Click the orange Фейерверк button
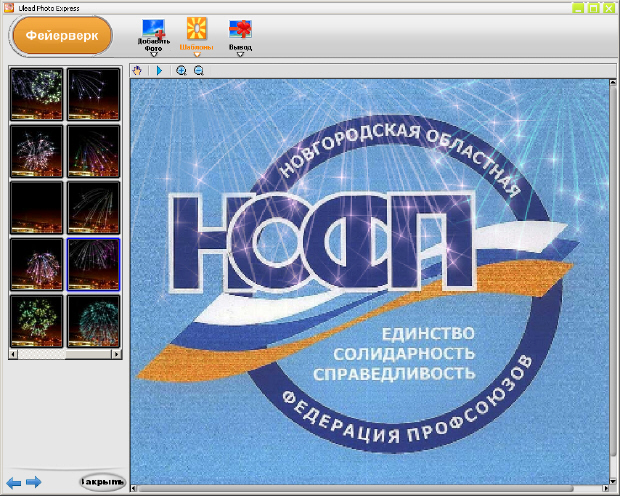The width and height of the screenshot is (620, 496). (x=61, y=36)
